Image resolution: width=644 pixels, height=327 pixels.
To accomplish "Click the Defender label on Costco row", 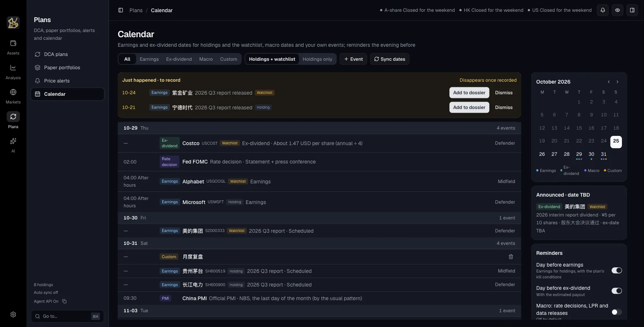I will (505, 143).
